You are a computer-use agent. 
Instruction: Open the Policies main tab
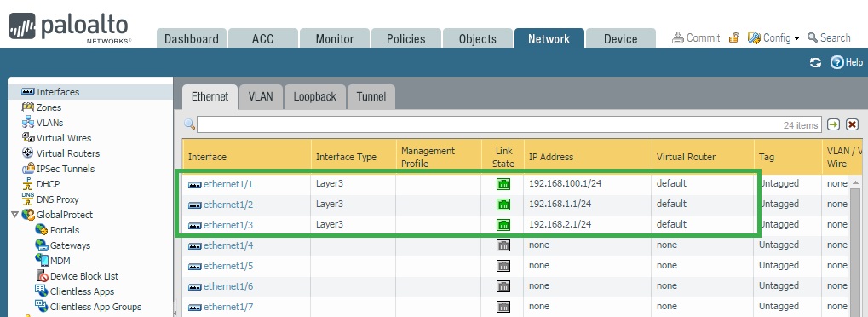(405, 39)
